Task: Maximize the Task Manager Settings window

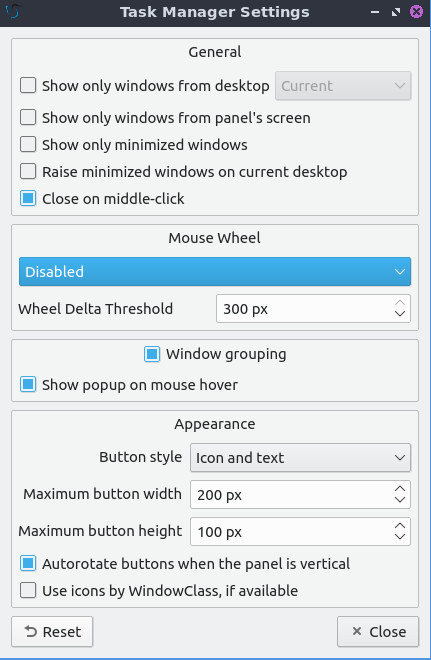Action: point(396,12)
